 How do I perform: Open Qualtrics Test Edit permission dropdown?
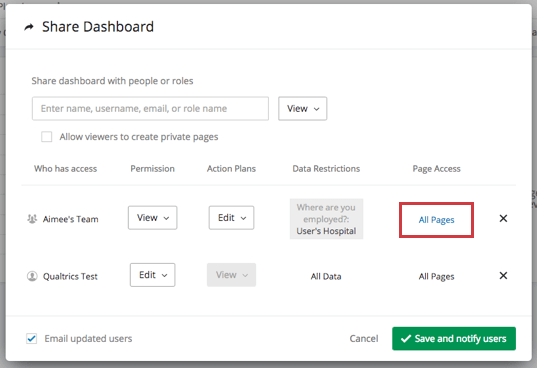click(152, 275)
